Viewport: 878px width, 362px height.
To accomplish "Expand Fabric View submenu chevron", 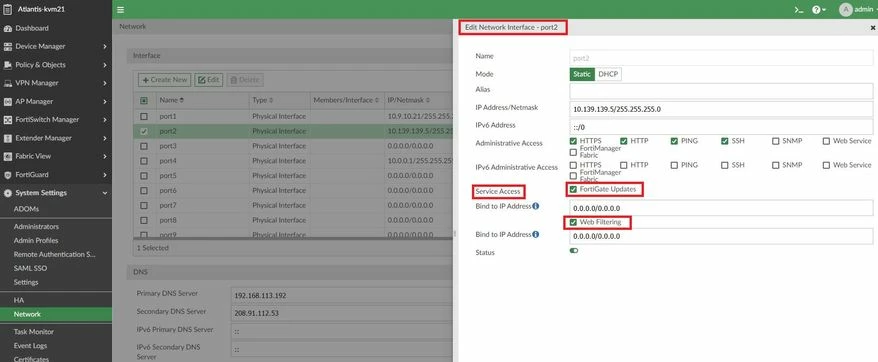I will click(x=105, y=156).
